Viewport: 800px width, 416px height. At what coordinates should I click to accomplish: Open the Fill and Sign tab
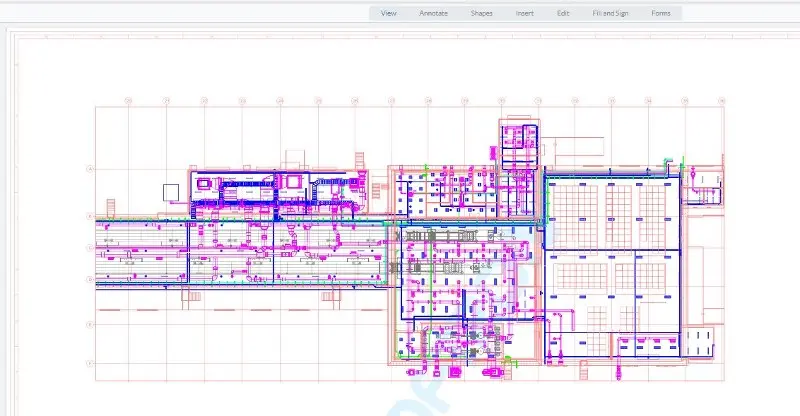[x=610, y=13]
